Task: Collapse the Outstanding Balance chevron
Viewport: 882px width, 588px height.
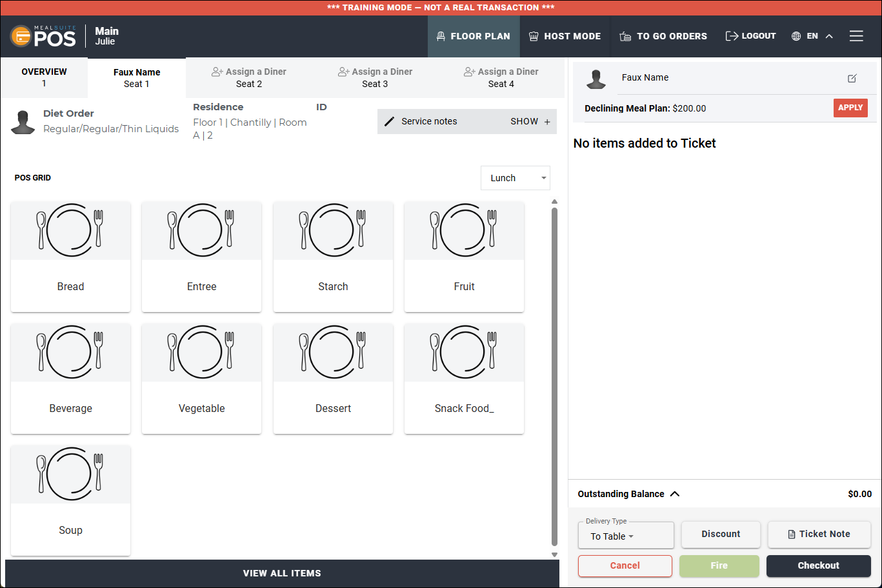Action: pos(675,494)
